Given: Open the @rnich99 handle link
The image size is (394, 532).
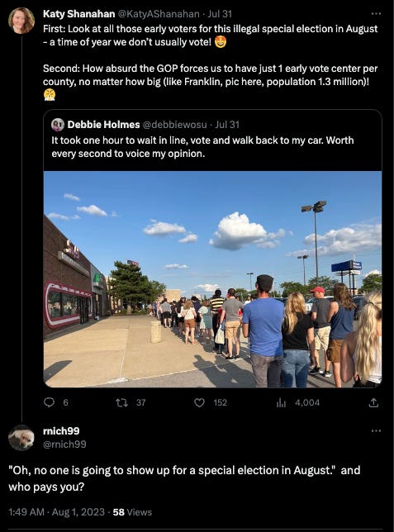Looking at the screenshot, I should (x=64, y=444).
